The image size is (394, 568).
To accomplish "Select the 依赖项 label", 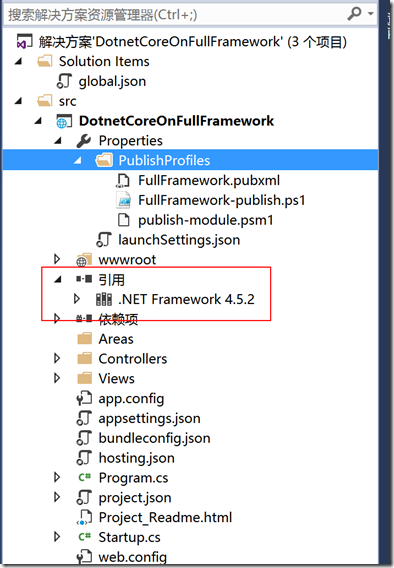I will (118, 319).
